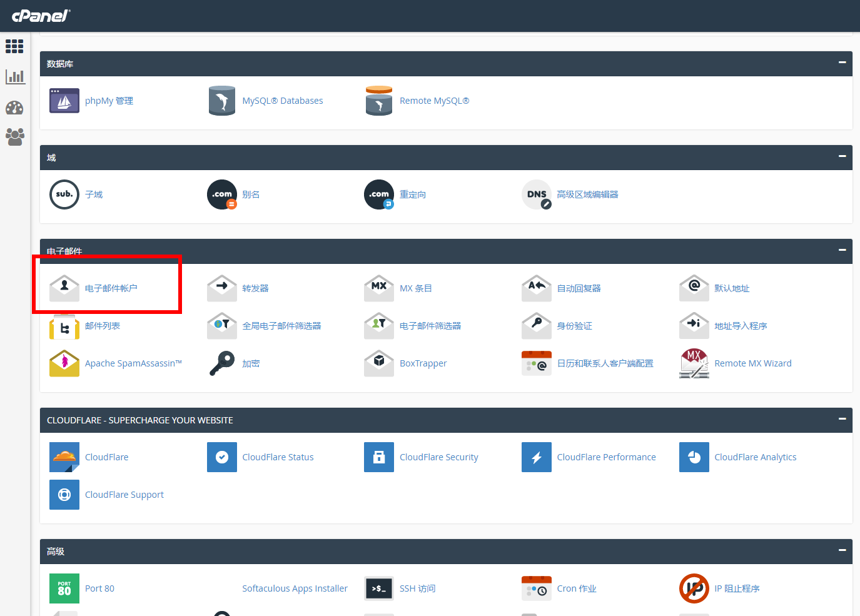Open the sidebar user manager icon
Screen dimensions: 860x616
(15, 137)
